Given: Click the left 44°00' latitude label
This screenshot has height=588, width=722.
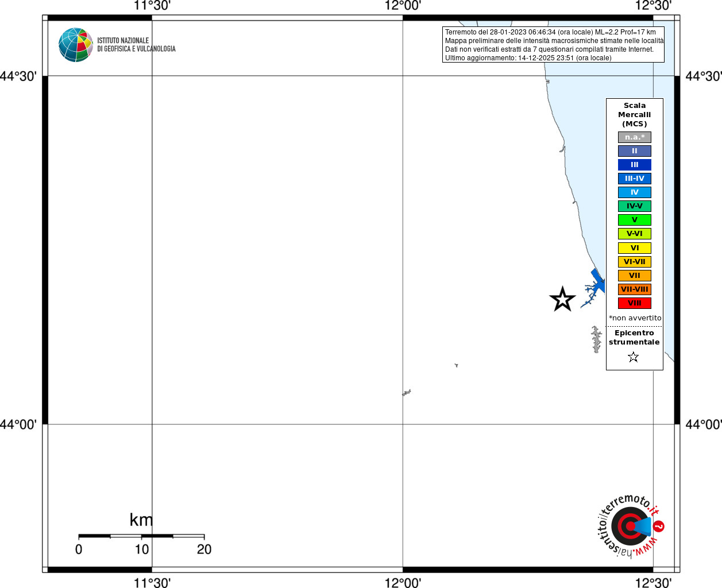Looking at the screenshot, I should pyautogui.click(x=18, y=424).
